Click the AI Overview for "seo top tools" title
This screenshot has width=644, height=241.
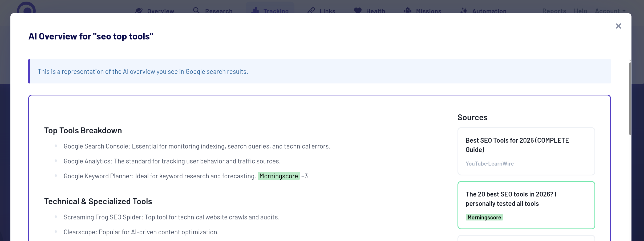click(x=91, y=36)
